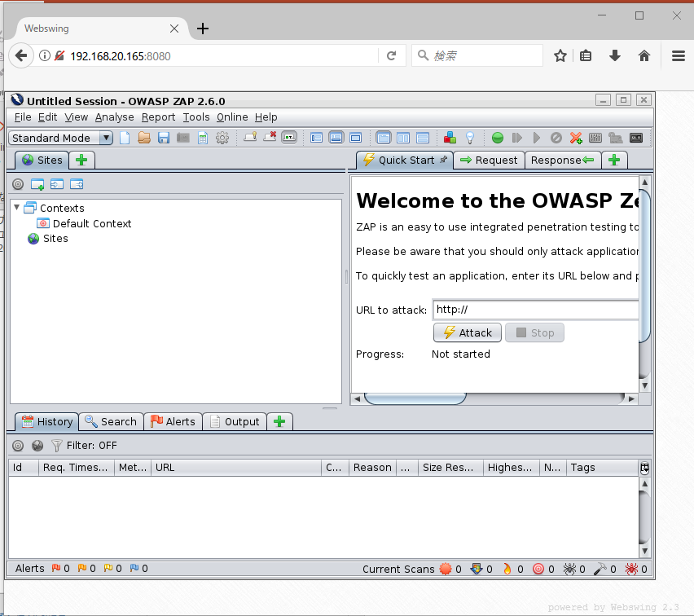Click the browser reload button
Image resolution: width=694 pixels, height=616 pixels.
[x=391, y=55]
